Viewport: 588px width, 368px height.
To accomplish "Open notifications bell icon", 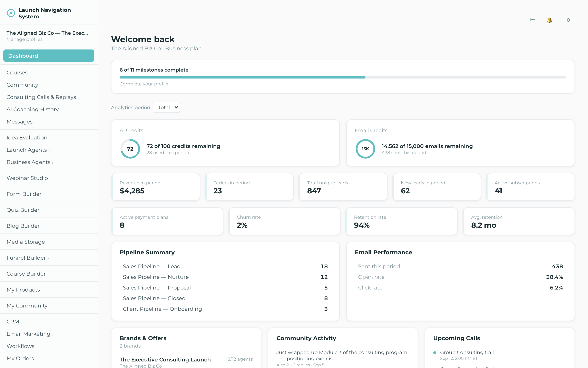I will click(550, 20).
